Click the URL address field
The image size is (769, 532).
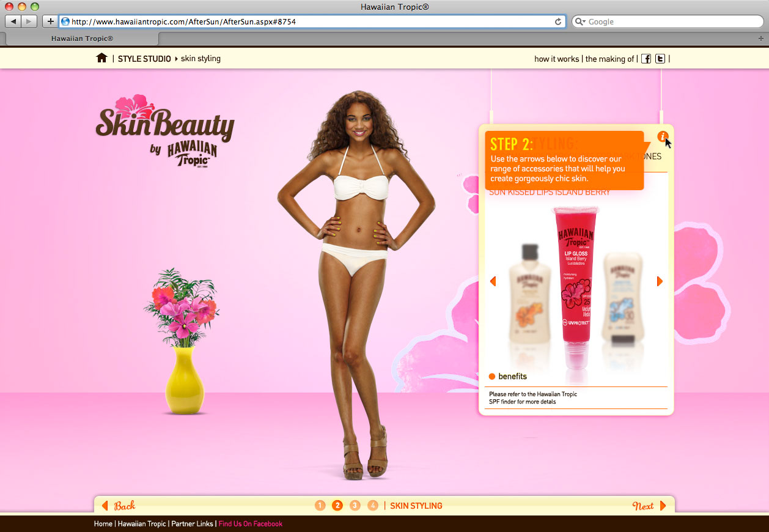pyautogui.click(x=312, y=21)
